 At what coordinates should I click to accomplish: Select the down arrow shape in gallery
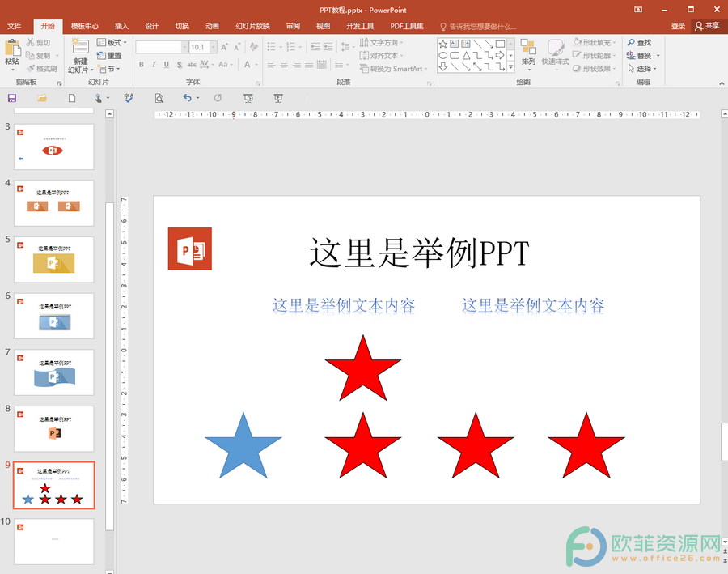click(x=443, y=67)
